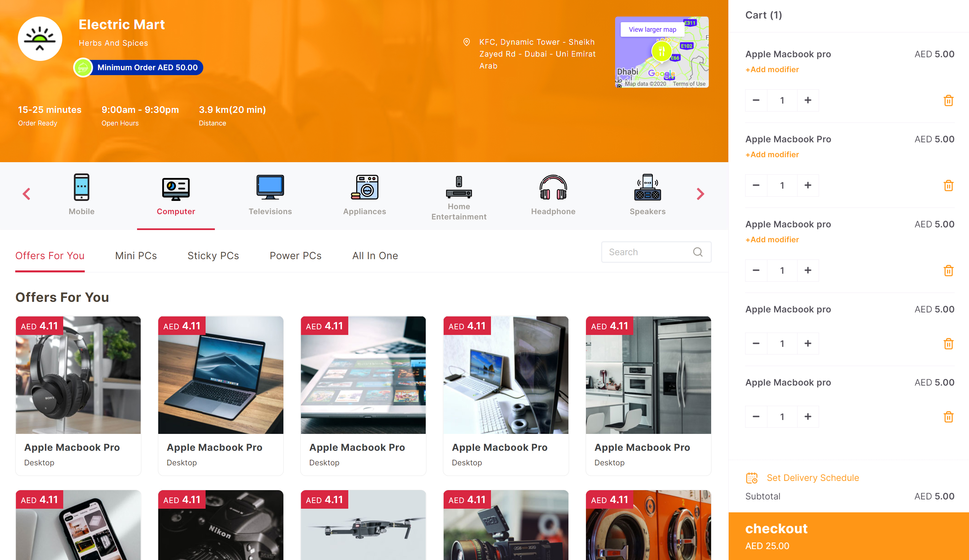Screen dimensions: 969x560
Task: Decrease quantity of fifth cart item
Action: pyautogui.click(x=756, y=417)
